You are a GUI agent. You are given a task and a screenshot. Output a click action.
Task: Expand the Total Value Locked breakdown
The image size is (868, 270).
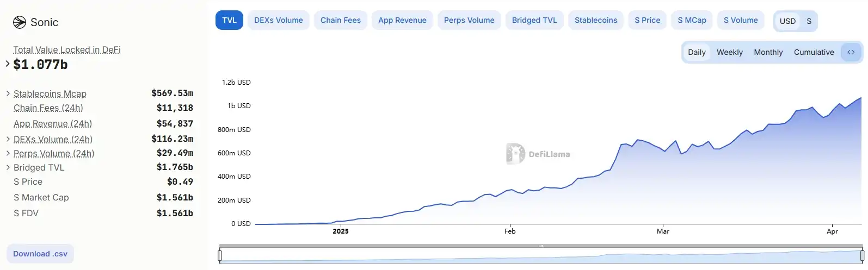[8, 64]
